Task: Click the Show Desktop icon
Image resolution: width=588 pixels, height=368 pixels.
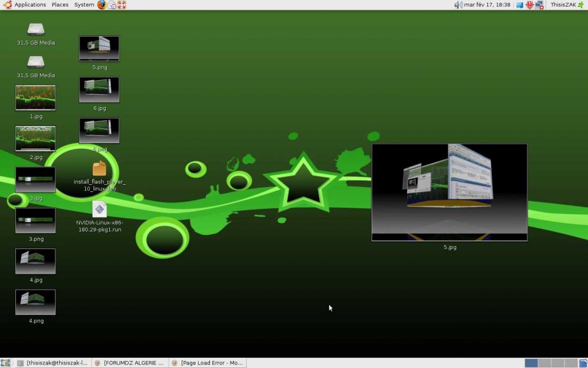Action: point(5,363)
